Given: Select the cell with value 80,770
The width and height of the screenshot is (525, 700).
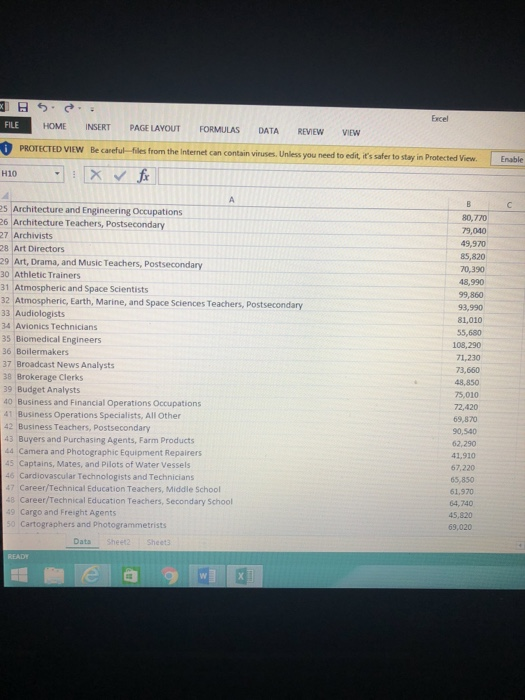Looking at the screenshot, I should 468,218.
